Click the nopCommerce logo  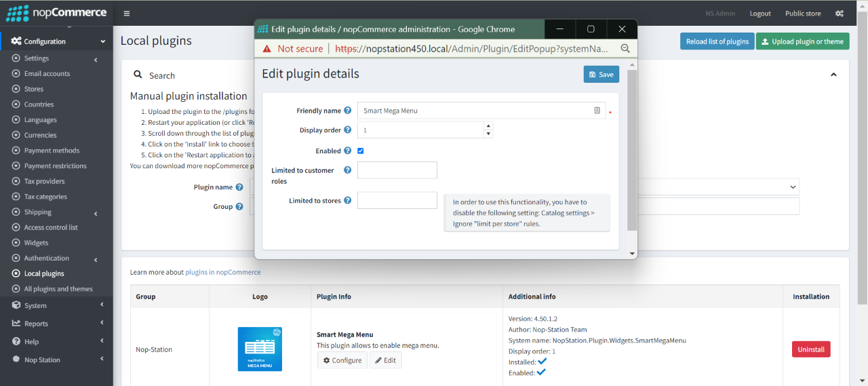pos(56,13)
